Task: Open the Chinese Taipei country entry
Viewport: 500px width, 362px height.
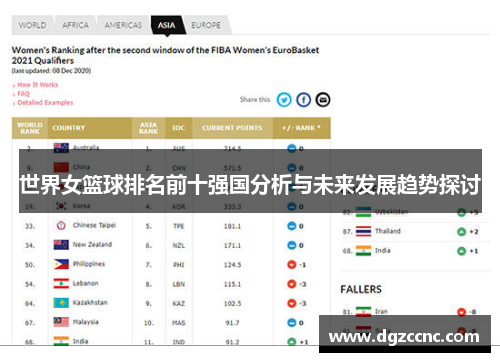Action: (x=94, y=225)
